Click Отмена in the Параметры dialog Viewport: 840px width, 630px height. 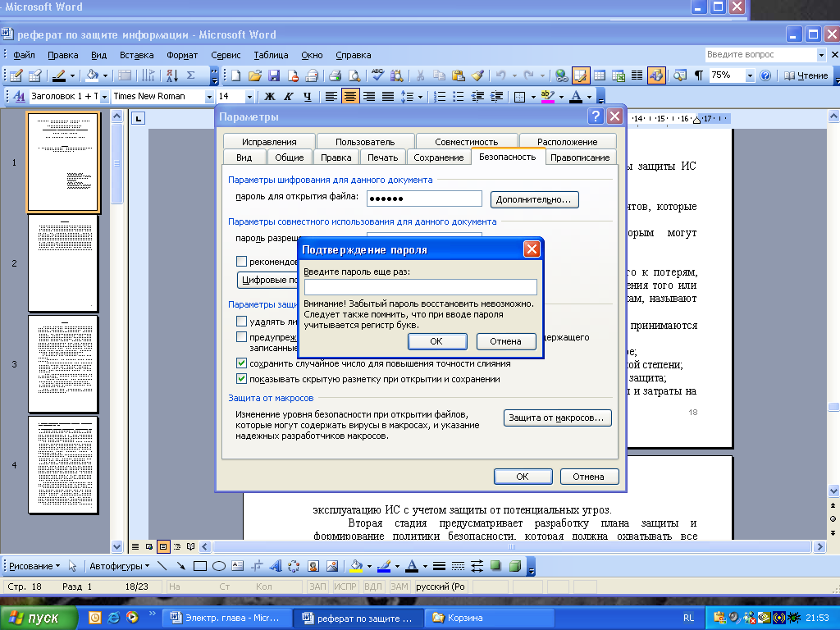[588, 477]
